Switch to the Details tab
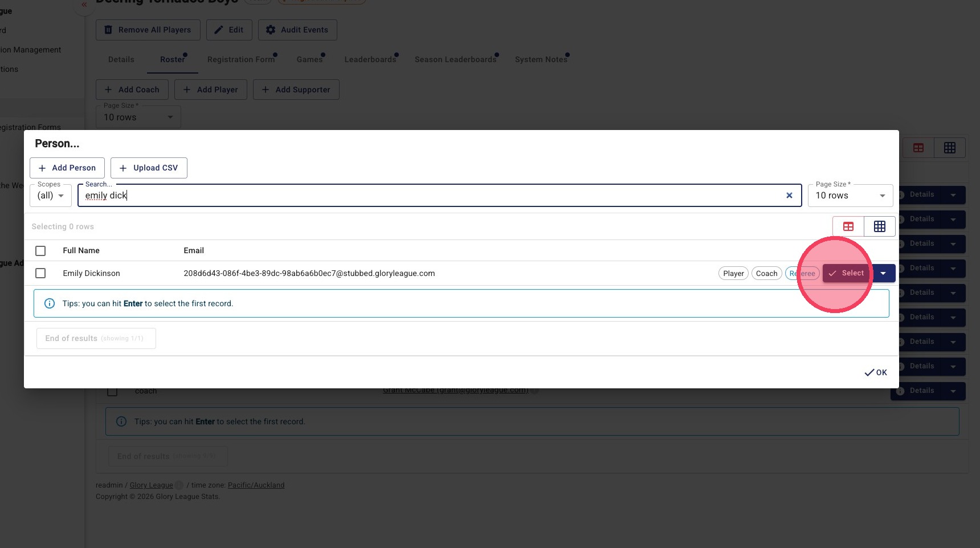 pyautogui.click(x=121, y=59)
